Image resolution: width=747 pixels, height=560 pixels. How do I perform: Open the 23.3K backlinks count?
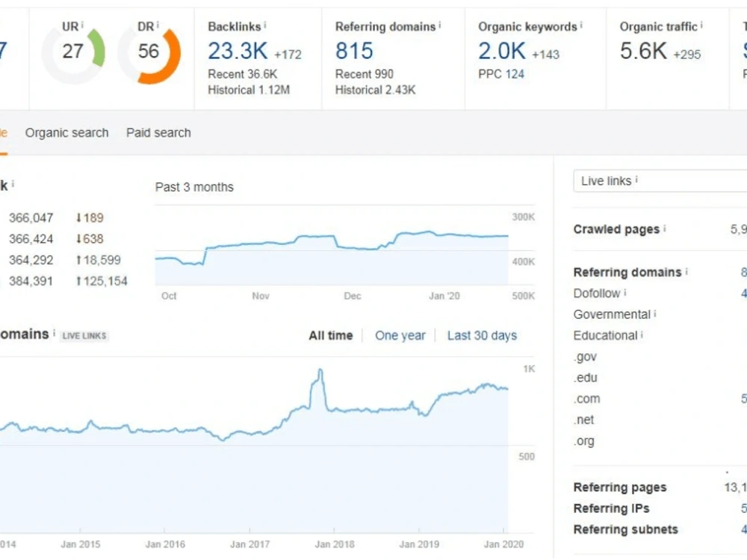(238, 51)
